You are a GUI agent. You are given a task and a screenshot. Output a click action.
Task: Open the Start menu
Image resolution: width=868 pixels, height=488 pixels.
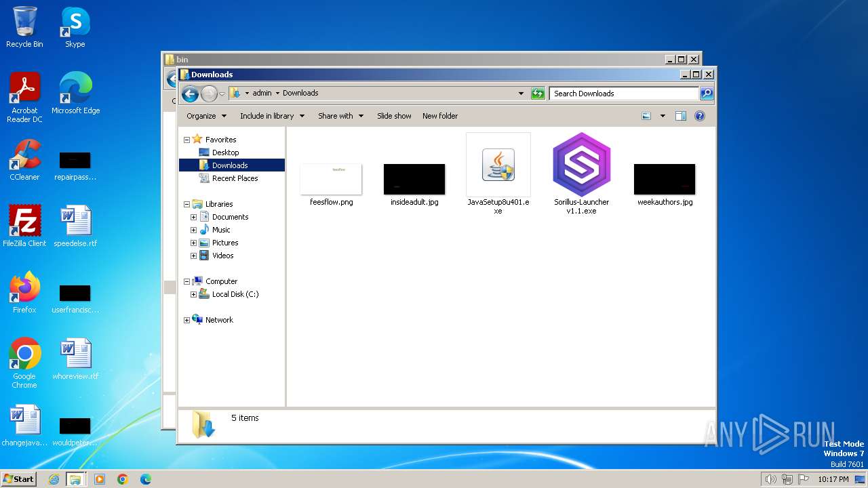tap(18, 479)
